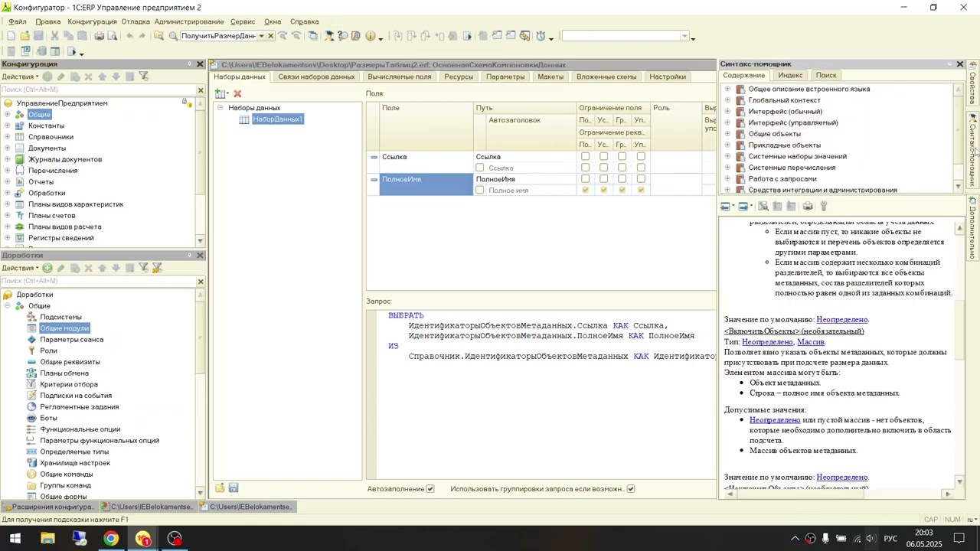Open Google Chrome from the taskbar

click(112, 539)
